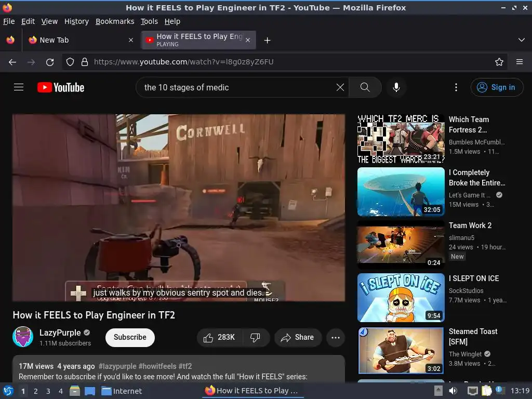Screen dimensions: 532x399
Task: Click the I SLEPT ON ICE title
Action: tap(474, 278)
